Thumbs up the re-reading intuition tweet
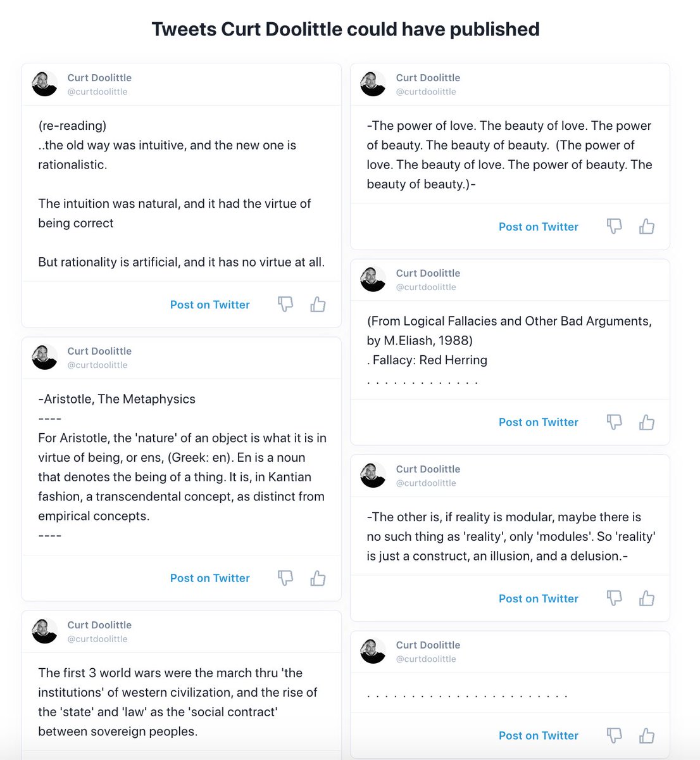The height and width of the screenshot is (760, 700). (x=318, y=305)
